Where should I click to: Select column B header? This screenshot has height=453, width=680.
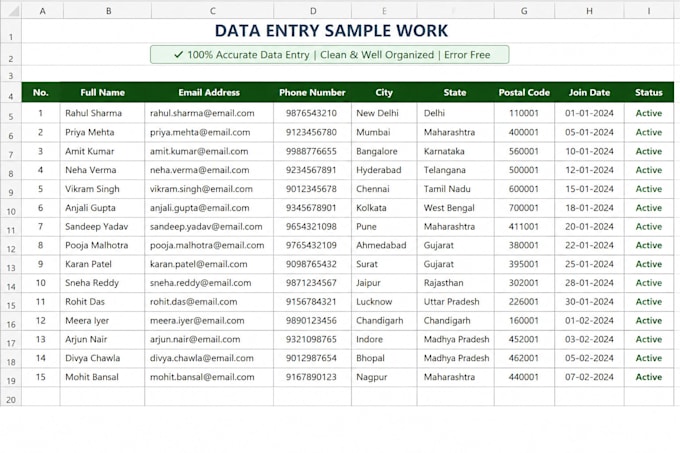pyautogui.click(x=108, y=11)
